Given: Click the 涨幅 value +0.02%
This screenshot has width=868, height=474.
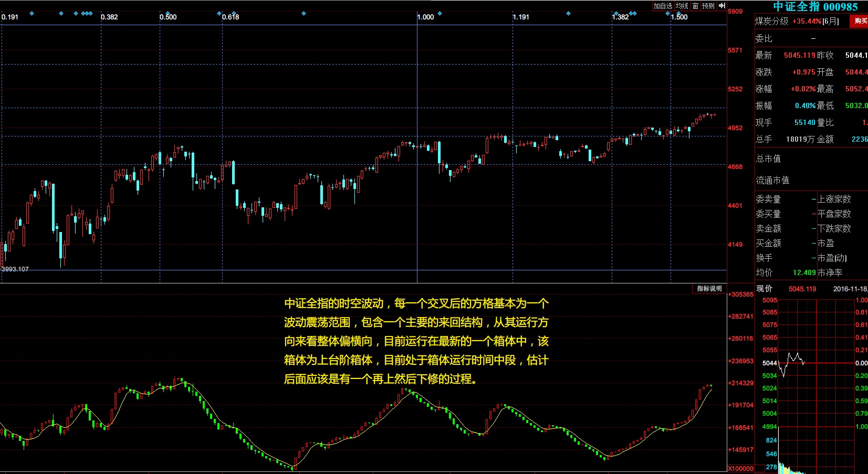Looking at the screenshot, I should point(803,89).
